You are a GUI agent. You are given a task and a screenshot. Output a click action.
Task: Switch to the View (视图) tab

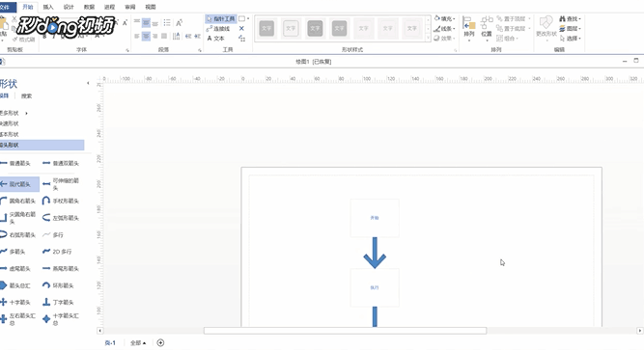151,7
